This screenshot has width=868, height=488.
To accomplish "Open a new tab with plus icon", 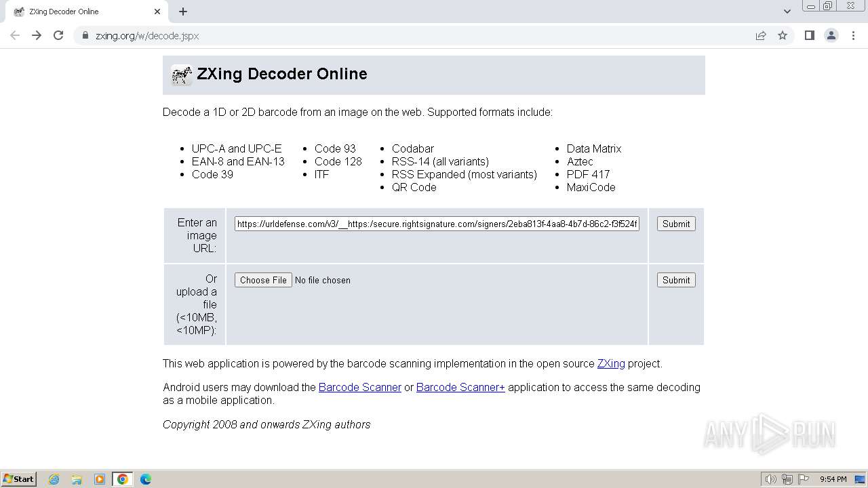I will click(x=183, y=12).
